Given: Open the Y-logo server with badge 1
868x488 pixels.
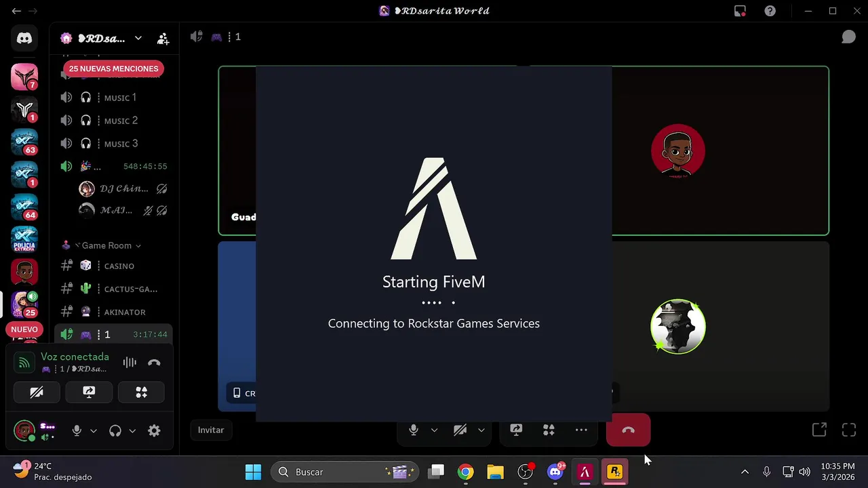Looking at the screenshot, I should (x=24, y=109).
